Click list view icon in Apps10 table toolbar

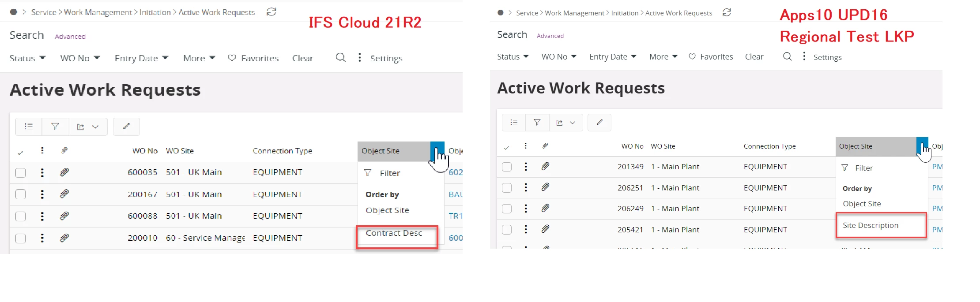[514, 123]
